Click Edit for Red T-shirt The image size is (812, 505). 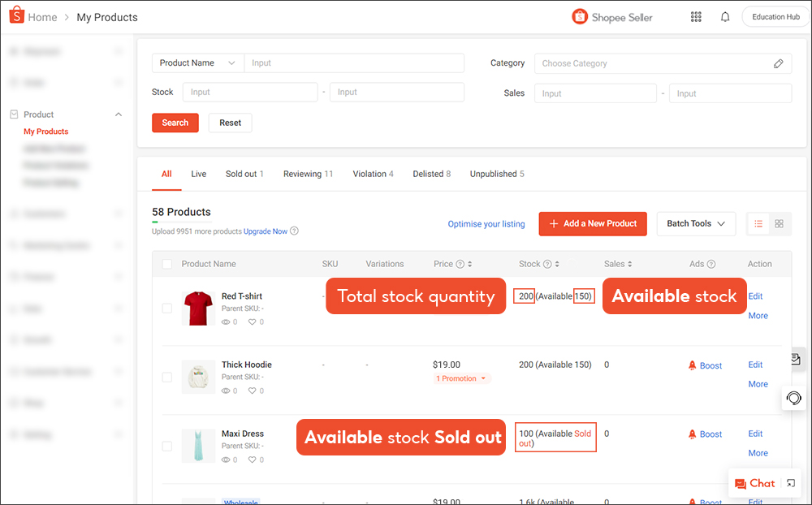point(755,296)
